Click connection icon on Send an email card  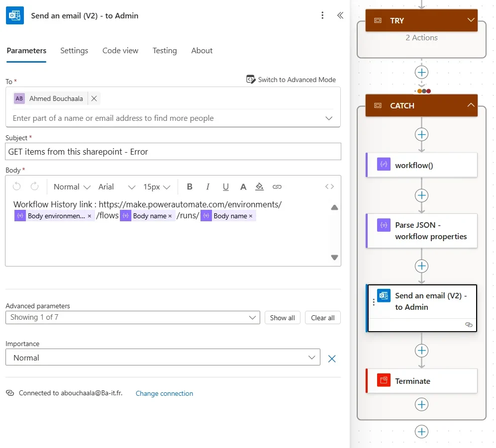(469, 325)
